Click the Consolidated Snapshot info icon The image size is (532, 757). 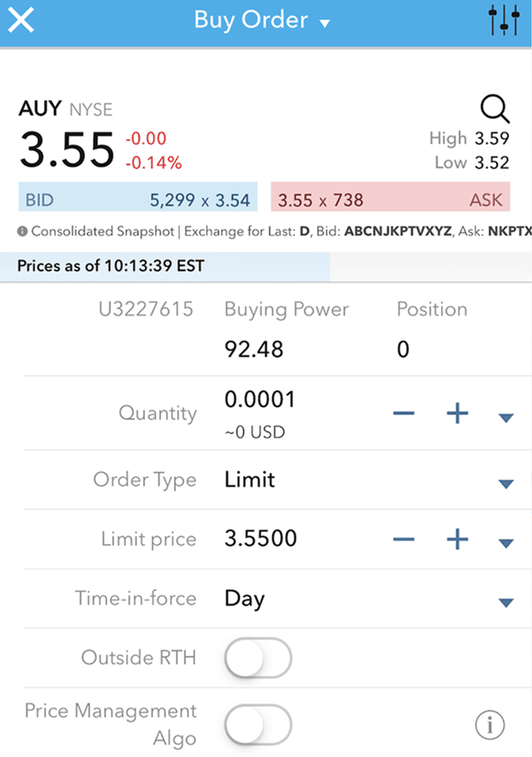[x=23, y=232]
